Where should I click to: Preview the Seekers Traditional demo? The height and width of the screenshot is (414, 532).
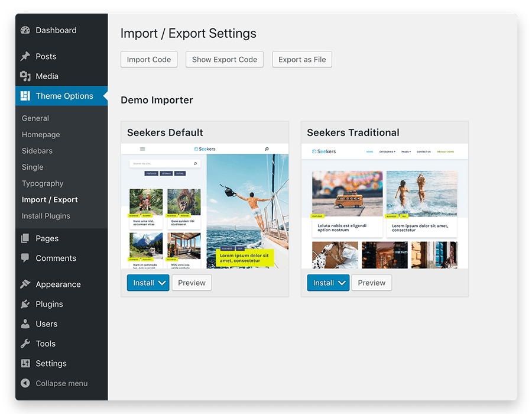point(372,283)
